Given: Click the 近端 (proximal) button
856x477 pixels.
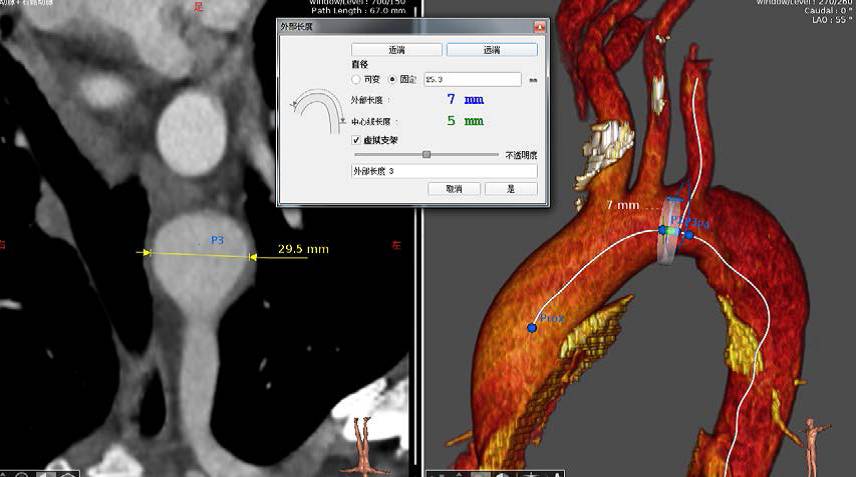Looking at the screenshot, I should coord(397,49).
